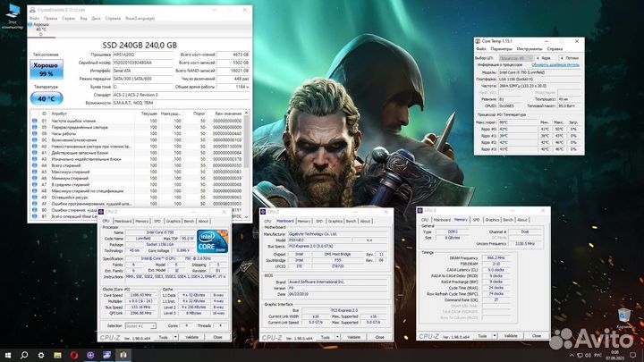Screen dimensions: 644x362
Task: Click the Intel Core logo in CPU-Z
Action: point(212,241)
